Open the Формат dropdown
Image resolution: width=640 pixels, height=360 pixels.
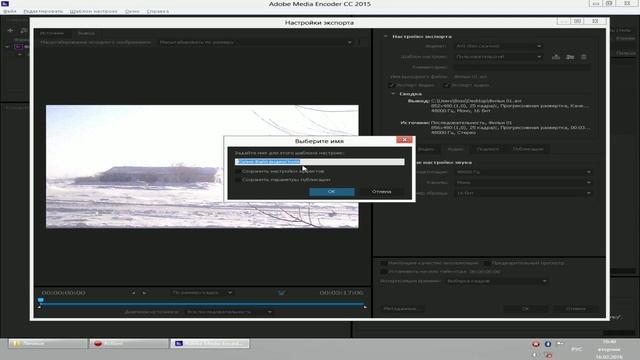[x=498, y=46]
